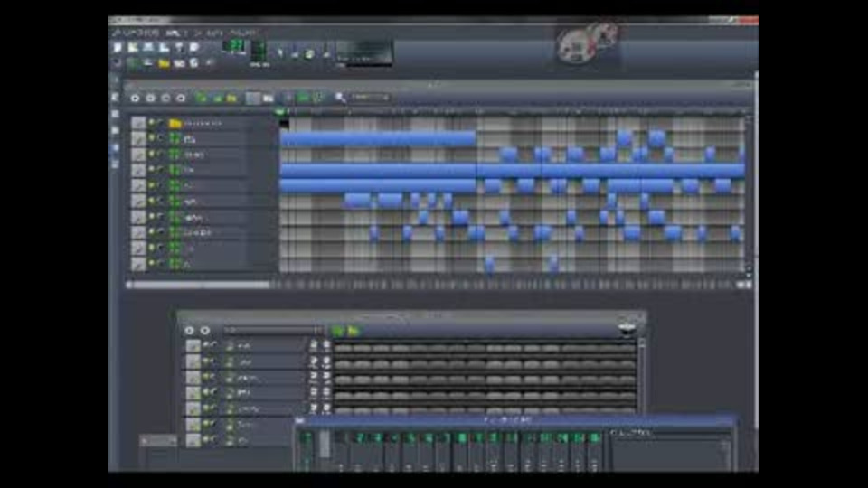
Task: Open track options of last Song Editor track
Action: (x=138, y=263)
